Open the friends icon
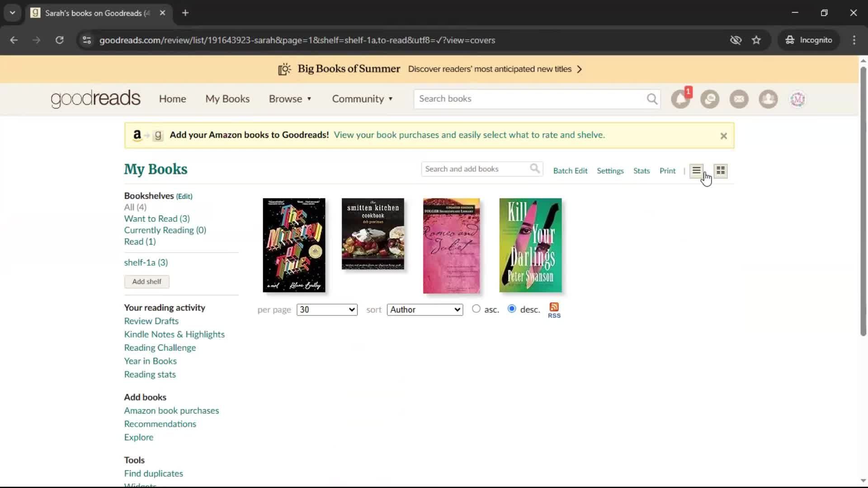The height and width of the screenshot is (488, 868). tap(768, 99)
